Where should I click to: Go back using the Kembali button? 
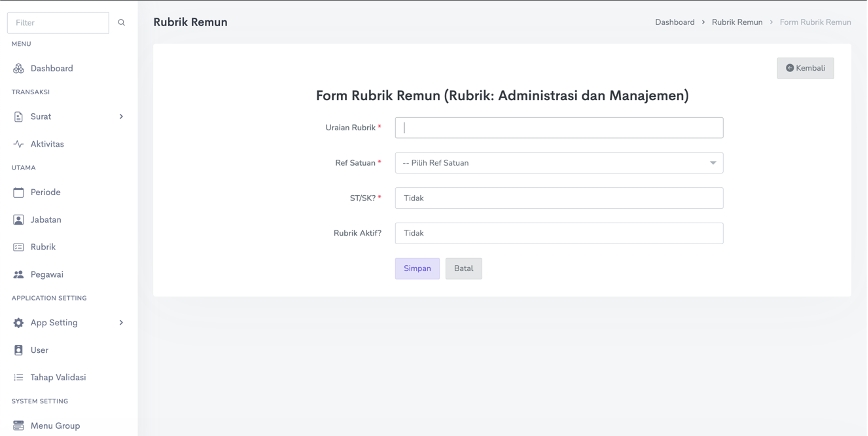805,68
